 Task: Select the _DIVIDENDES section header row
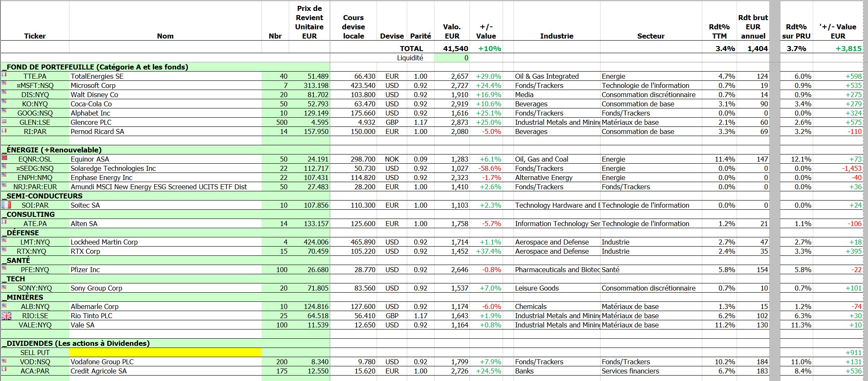pyautogui.click(x=165, y=343)
